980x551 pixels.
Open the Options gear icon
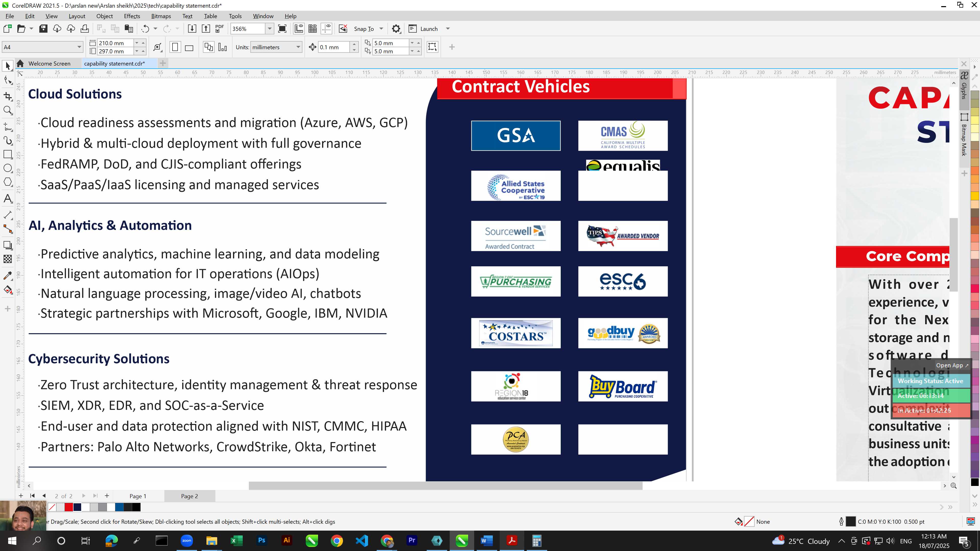coord(396,29)
